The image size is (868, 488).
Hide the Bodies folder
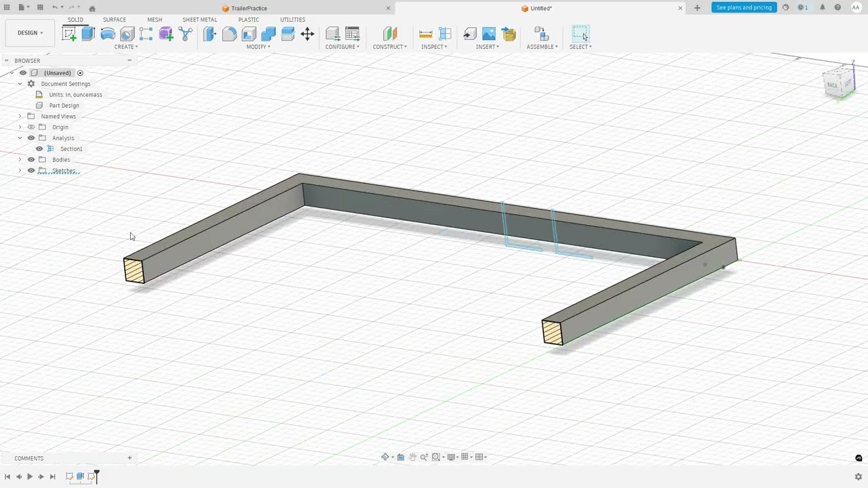coord(31,159)
